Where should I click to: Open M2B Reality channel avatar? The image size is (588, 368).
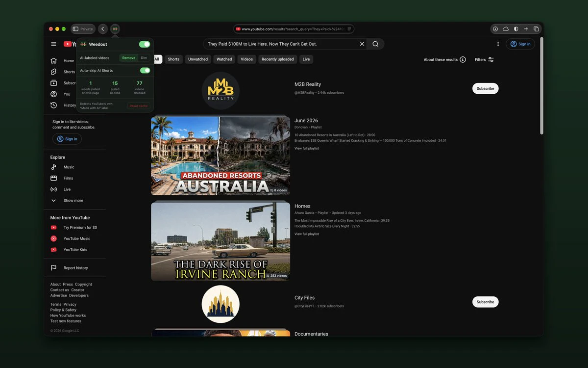tap(220, 91)
